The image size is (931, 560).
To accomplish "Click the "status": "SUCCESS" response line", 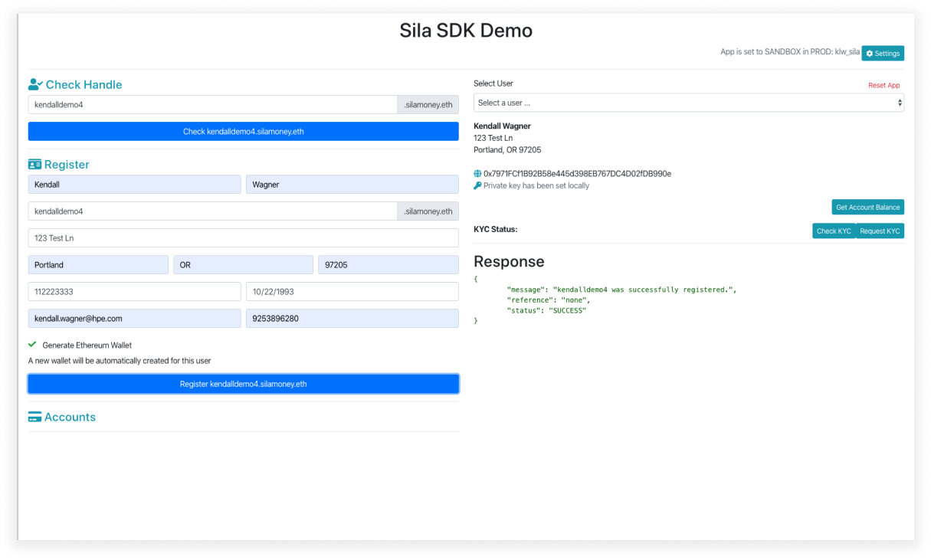I will click(546, 310).
